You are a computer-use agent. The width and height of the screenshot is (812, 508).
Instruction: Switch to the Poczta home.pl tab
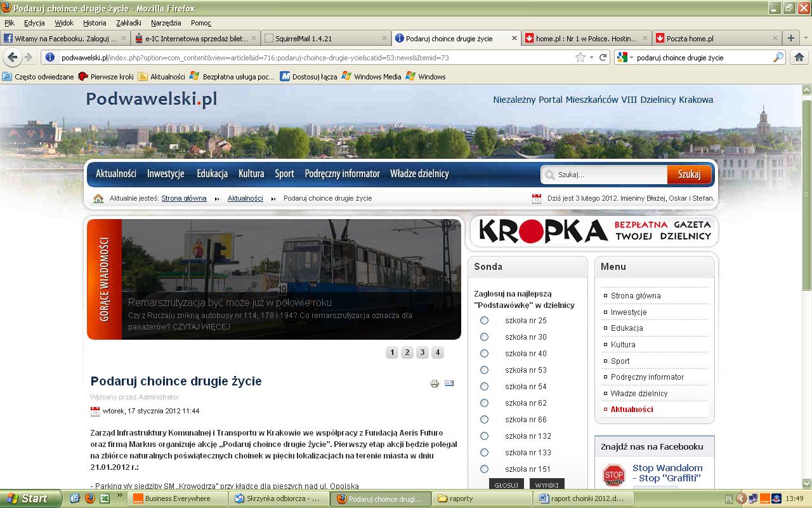[717, 38]
